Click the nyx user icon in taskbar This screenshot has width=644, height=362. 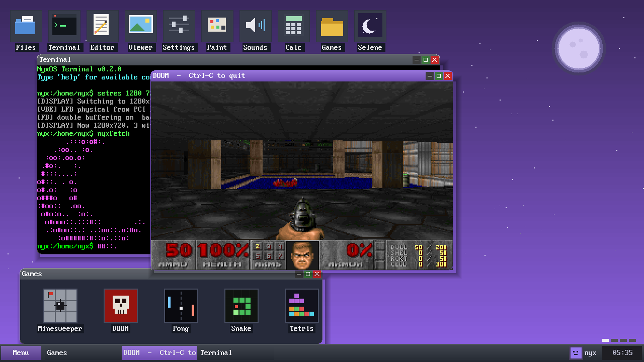click(x=576, y=353)
